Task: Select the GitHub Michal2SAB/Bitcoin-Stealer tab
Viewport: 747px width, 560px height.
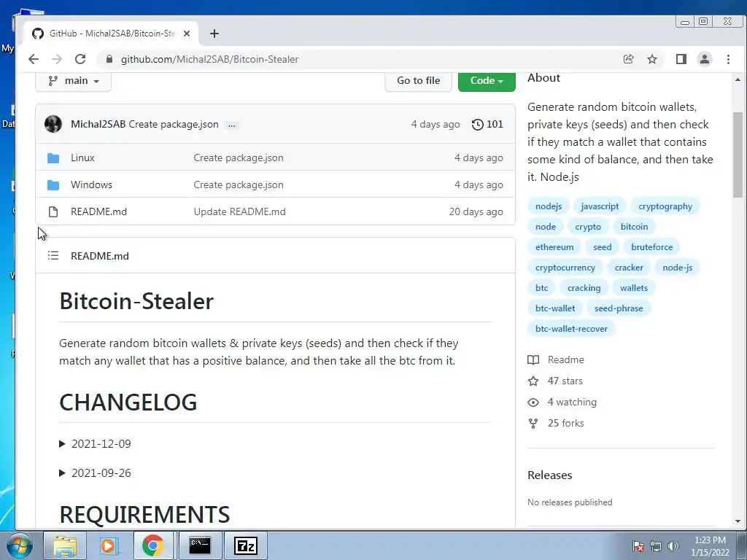Action: pyautogui.click(x=109, y=34)
